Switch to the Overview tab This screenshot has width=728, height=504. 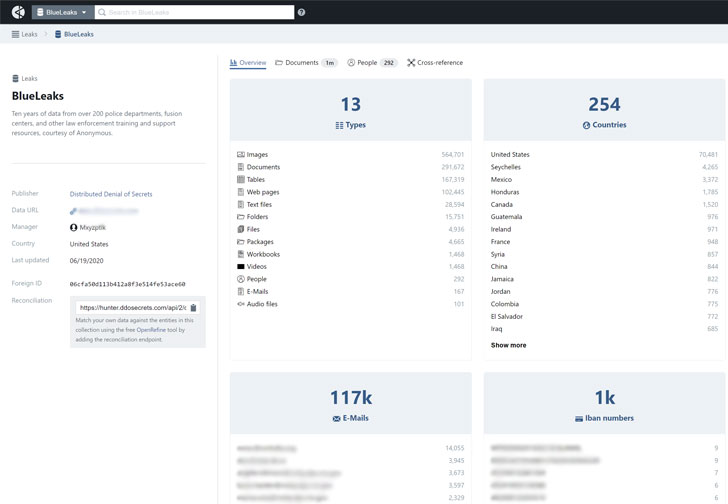[x=248, y=63]
